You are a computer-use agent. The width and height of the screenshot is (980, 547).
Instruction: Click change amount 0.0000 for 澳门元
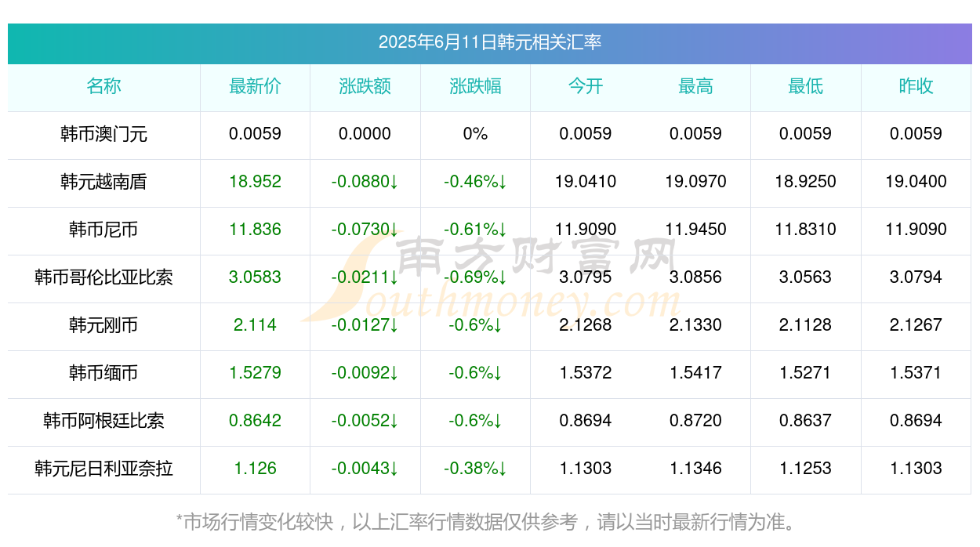point(365,134)
